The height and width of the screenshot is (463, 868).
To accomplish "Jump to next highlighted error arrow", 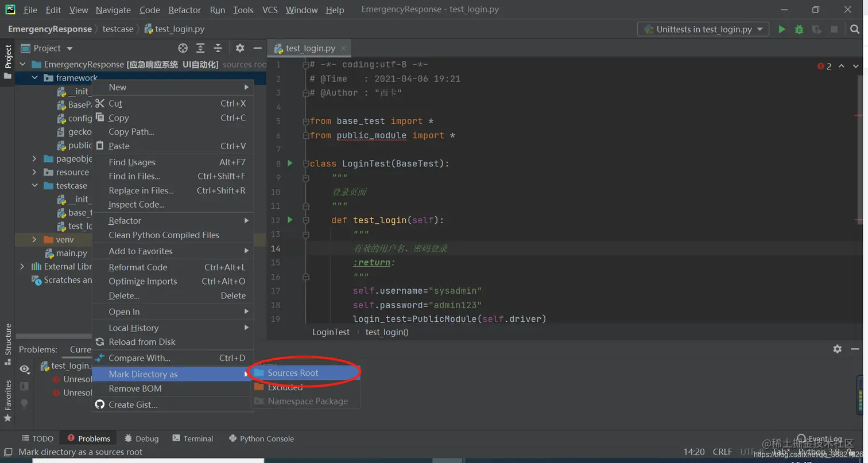I will (x=856, y=66).
